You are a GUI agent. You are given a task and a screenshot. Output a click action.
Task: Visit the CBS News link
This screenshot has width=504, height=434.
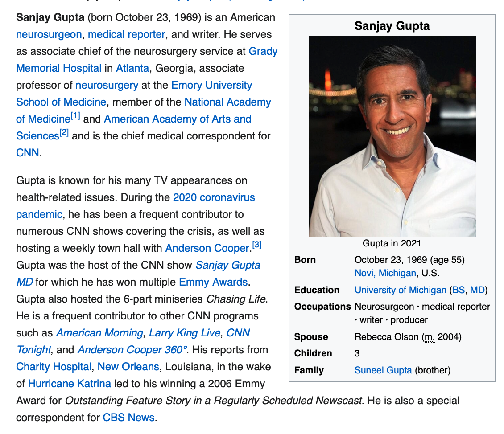pos(128,418)
